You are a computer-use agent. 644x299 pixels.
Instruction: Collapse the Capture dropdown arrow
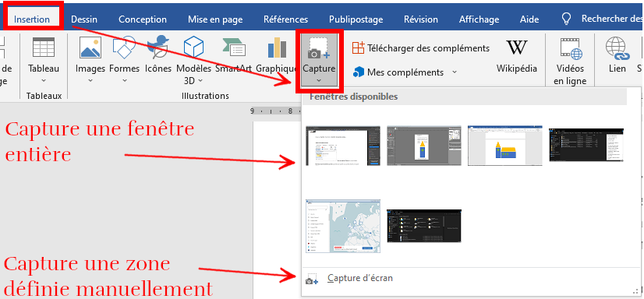point(319,81)
